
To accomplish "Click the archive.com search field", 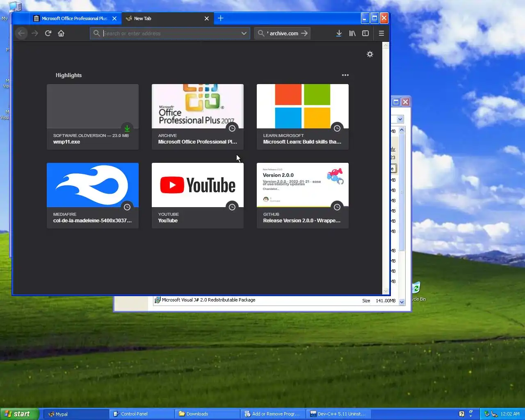I will pyautogui.click(x=283, y=33).
